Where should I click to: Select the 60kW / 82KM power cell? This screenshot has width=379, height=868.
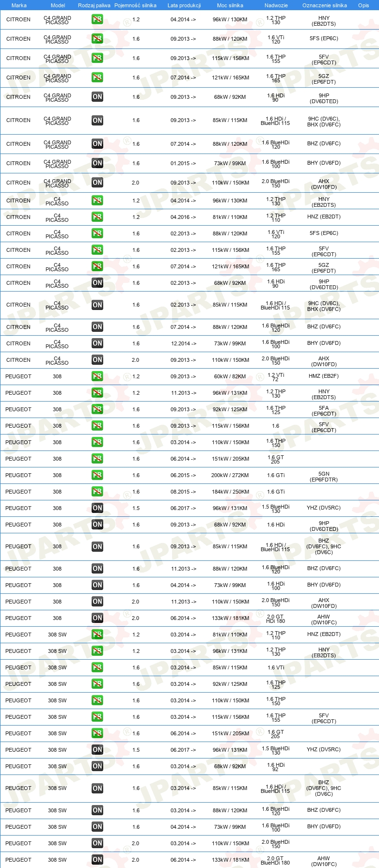click(230, 377)
